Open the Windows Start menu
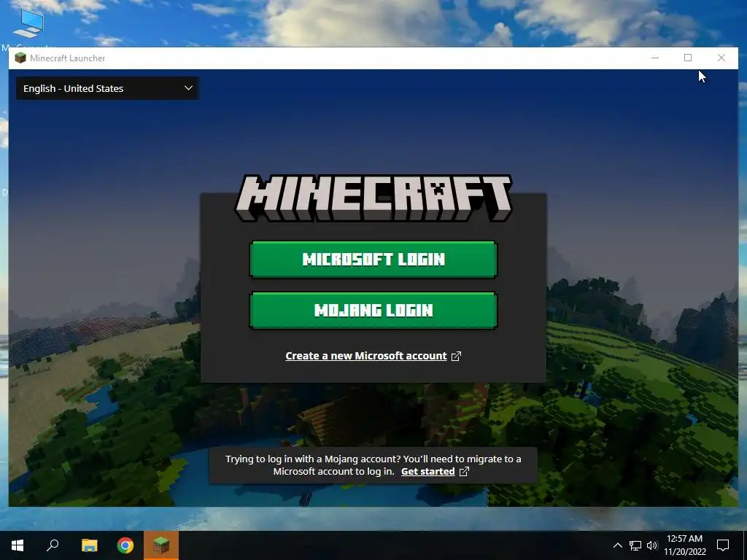Viewport: 747px width, 560px height. click(x=18, y=545)
